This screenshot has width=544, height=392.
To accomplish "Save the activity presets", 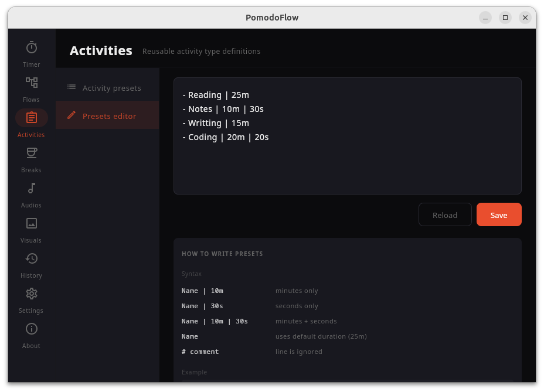I will pos(499,214).
